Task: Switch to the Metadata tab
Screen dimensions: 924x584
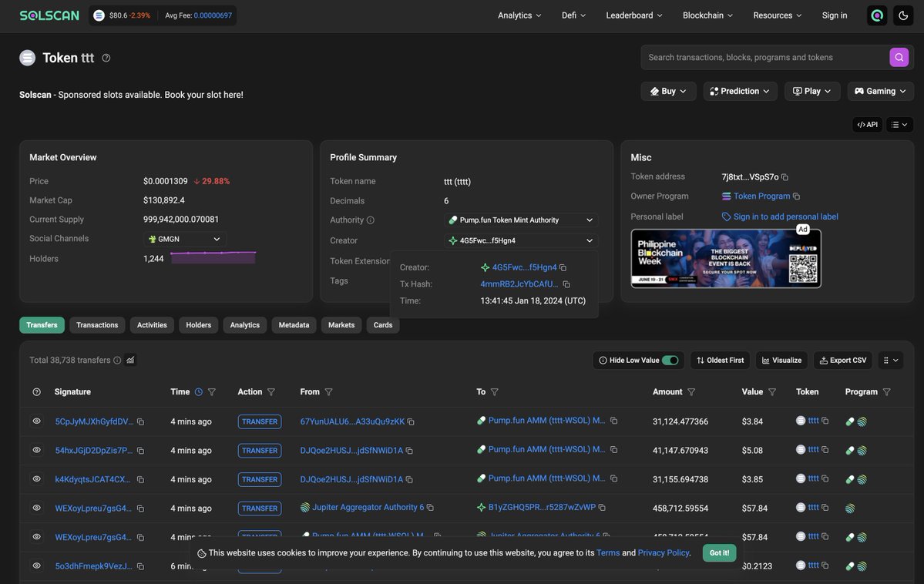Action: click(294, 325)
